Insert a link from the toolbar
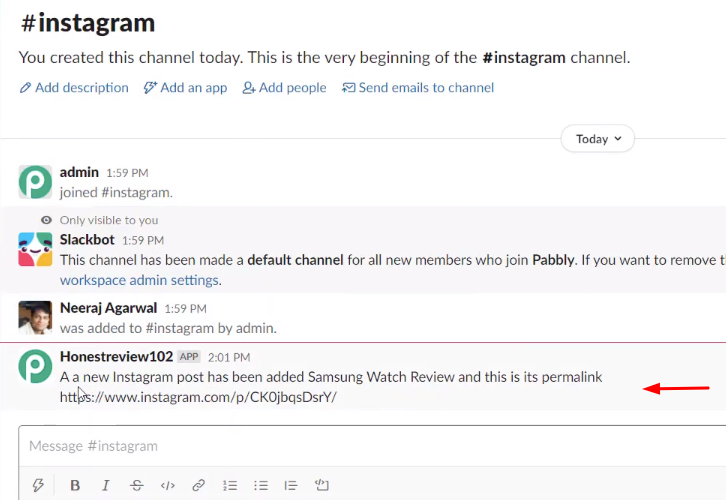The image size is (726, 500). click(x=199, y=485)
